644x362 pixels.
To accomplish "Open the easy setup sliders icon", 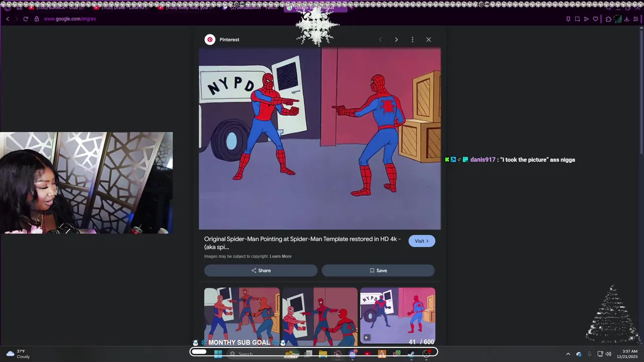I will (x=636, y=19).
